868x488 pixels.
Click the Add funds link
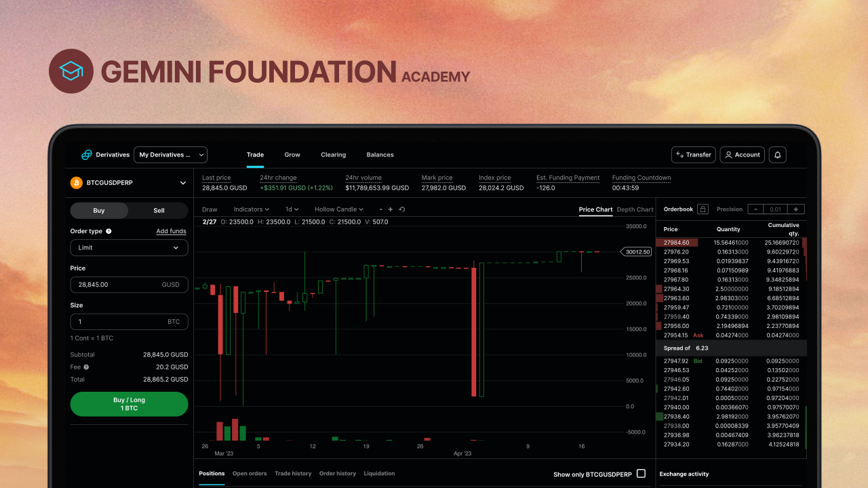point(171,231)
